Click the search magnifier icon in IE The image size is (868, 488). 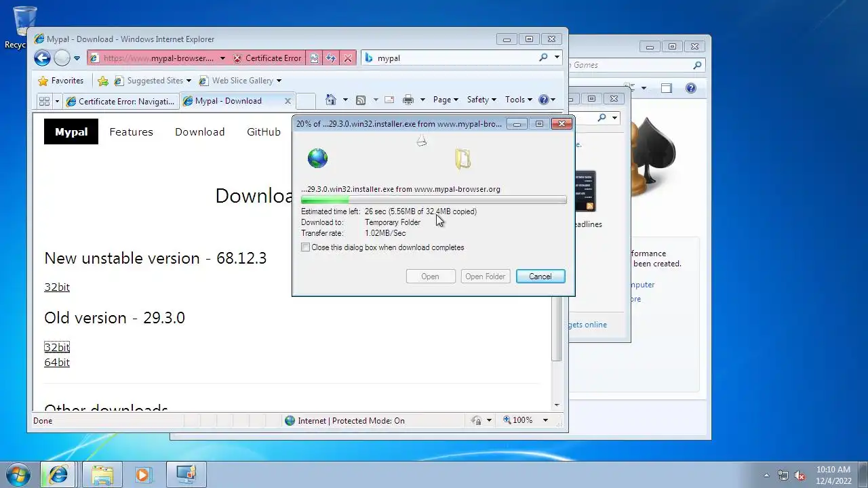tap(543, 58)
